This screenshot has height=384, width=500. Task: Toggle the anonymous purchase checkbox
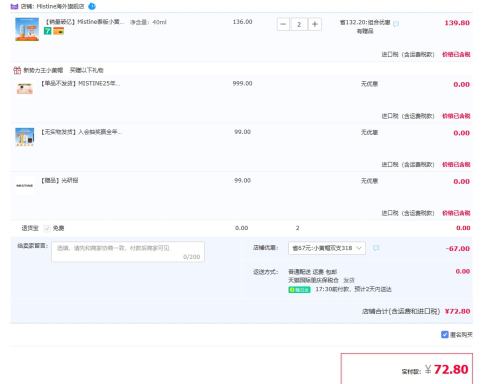coord(445,334)
